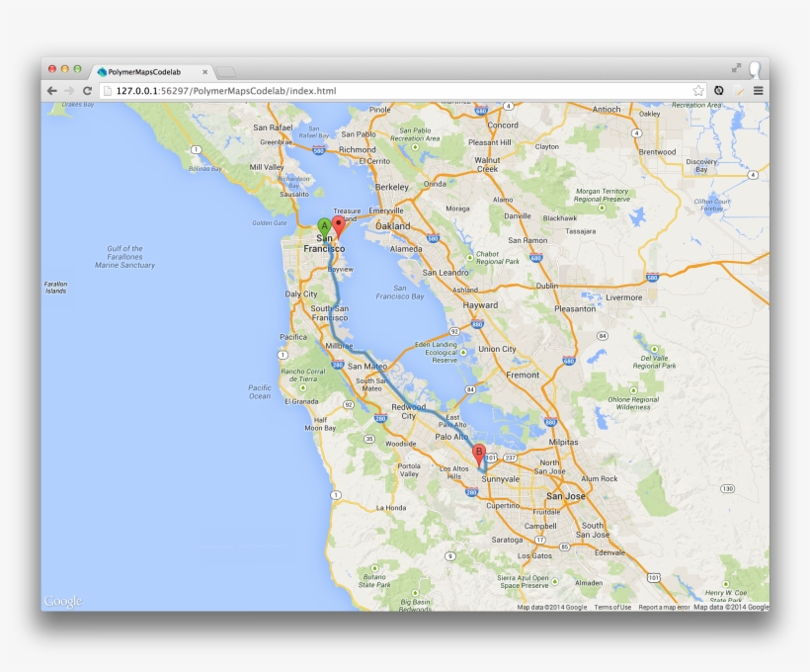Click the page icon in the address bar

point(108,89)
